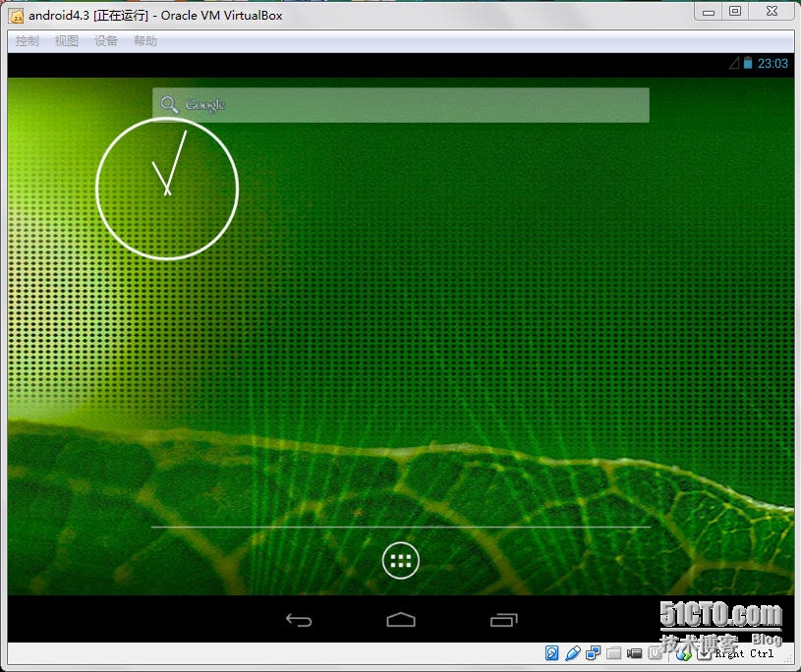Click the Right Ctrl host key indicator
The height and width of the screenshot is (672, 801).
click(744, 653)
